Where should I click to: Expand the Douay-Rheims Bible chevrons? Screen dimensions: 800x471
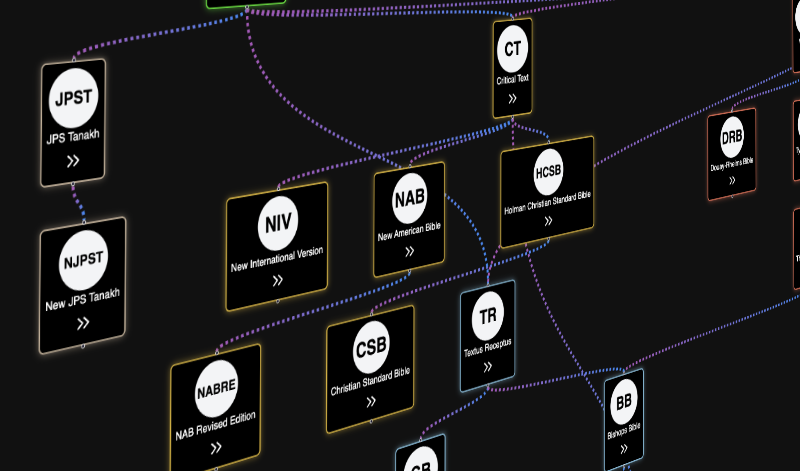point(732,180)
